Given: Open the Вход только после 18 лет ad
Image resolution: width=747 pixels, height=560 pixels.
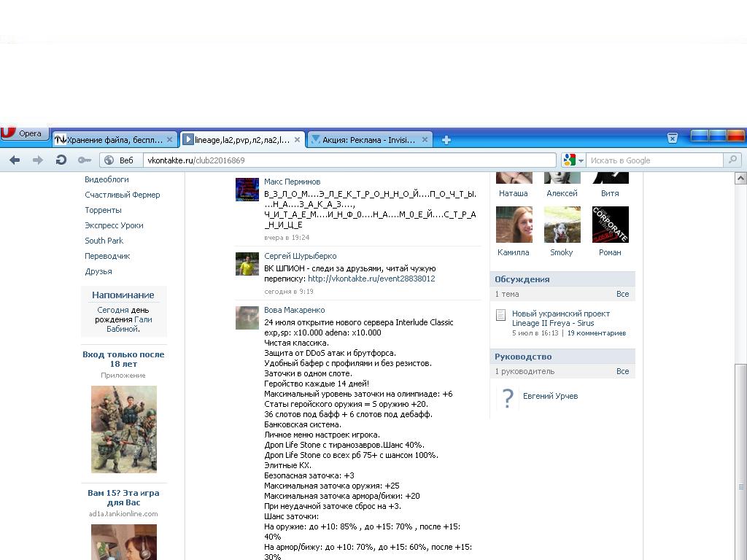Looking at the screenshot, I should [123, 359].
